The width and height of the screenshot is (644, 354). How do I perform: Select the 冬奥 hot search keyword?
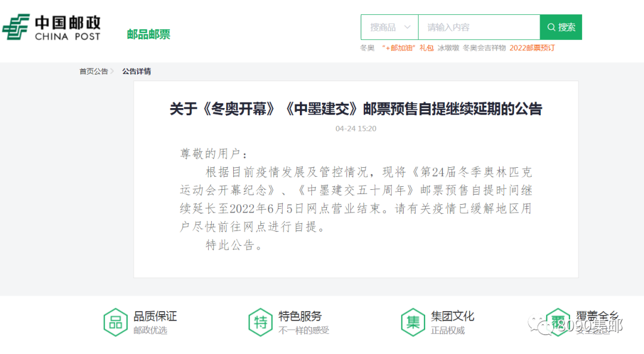[x=367, y=48]
